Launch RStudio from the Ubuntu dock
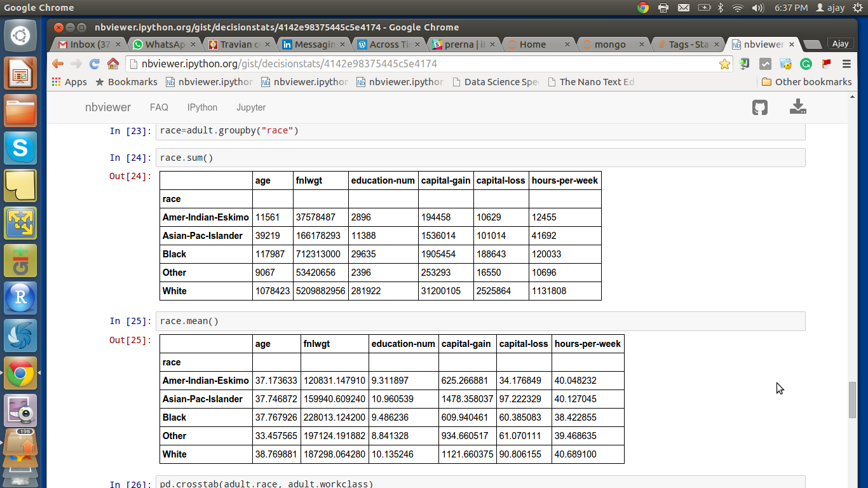 click(x=20, y=298)
